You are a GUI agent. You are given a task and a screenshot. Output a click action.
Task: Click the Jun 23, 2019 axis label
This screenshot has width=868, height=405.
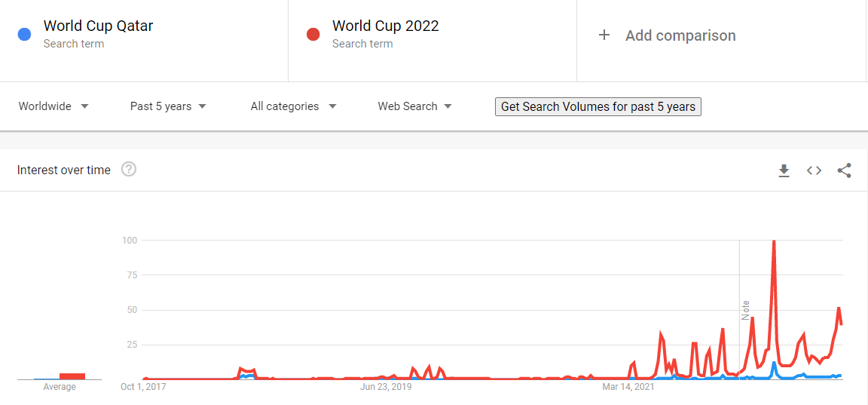point(386,387)
